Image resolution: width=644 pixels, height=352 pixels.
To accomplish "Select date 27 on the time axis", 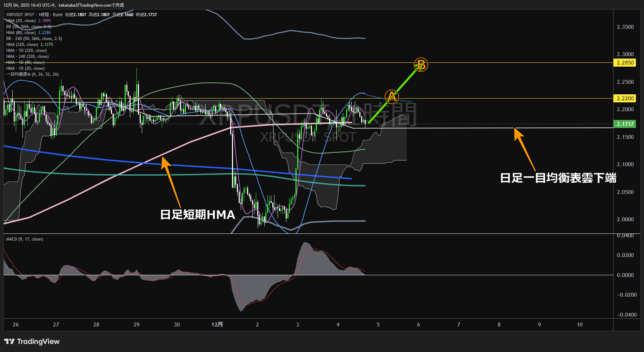I will [x=56, y=325].
